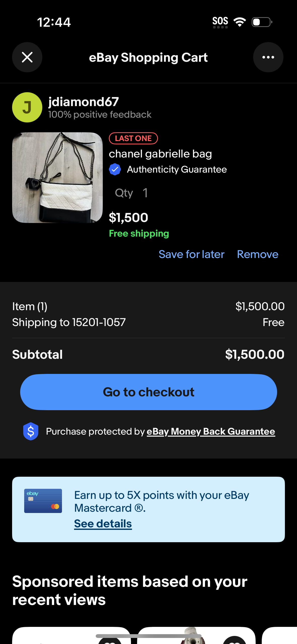Tap a sponsored item thumbnail below recent views
The width and height of the screenshot is (297, 644).
coord(72,637)
